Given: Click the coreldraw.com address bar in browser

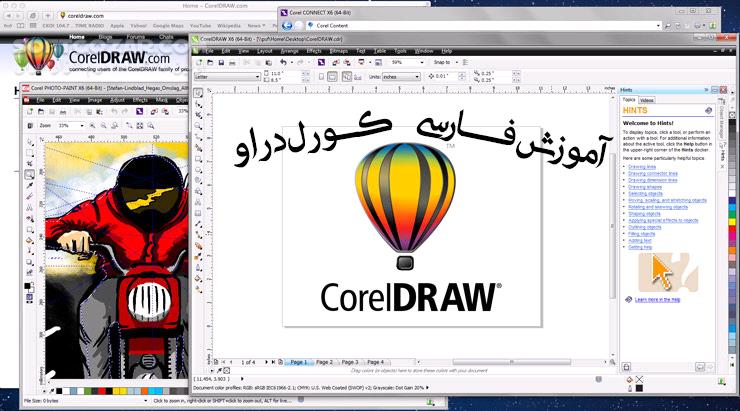Looking at the screenshot, I should pyautogui.click(x=170, y=16).
